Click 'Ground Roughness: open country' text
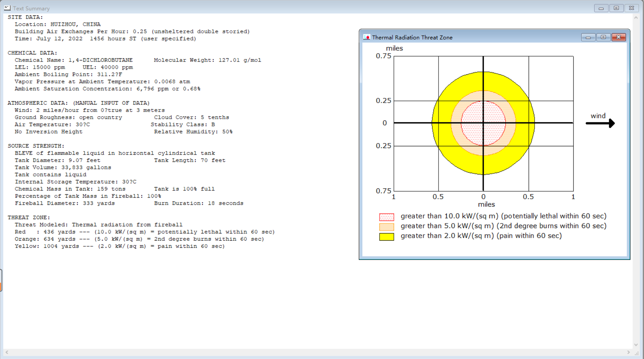This screenshot has width=644, height=359. tap(68, 117)
